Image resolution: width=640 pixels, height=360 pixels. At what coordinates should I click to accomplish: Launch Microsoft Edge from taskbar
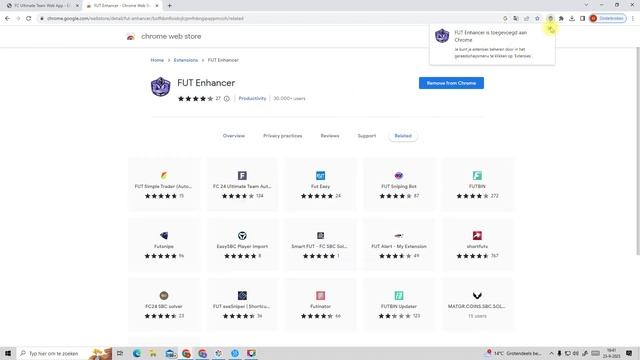click(137, 353)
